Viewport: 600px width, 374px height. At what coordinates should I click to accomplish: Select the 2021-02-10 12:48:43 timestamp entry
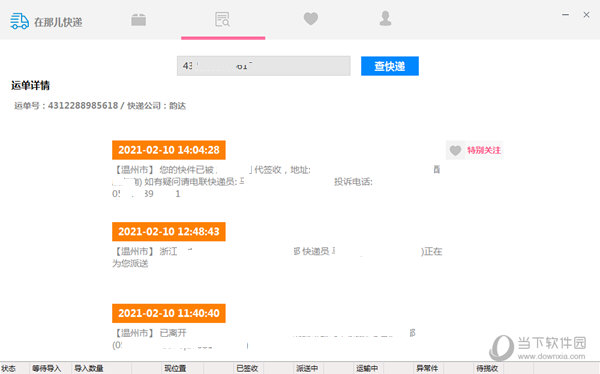click(169, 232)
